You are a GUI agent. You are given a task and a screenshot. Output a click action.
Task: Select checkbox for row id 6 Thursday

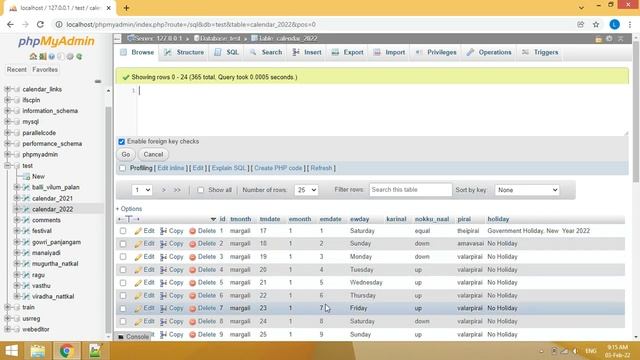point(123,296)
